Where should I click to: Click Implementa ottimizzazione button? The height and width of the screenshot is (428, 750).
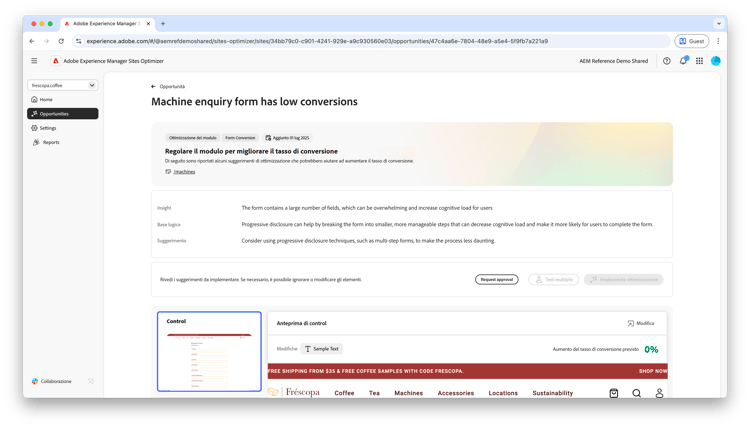point(623,279)
